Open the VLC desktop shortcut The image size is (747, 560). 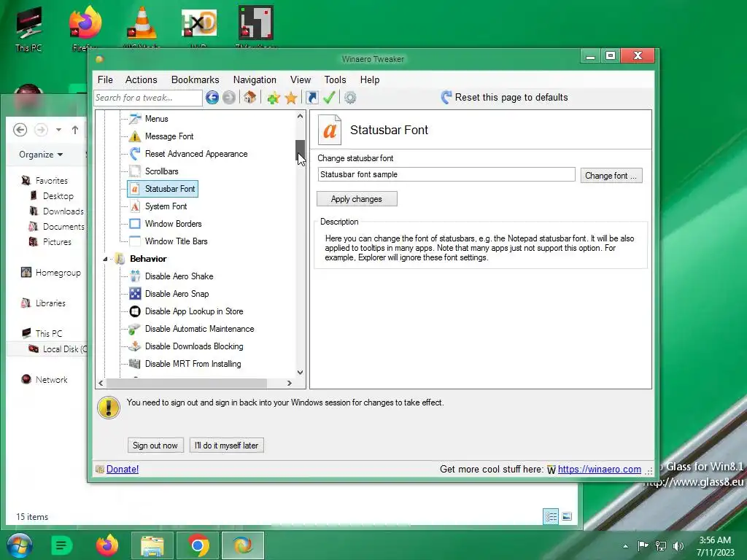[142, 26]
